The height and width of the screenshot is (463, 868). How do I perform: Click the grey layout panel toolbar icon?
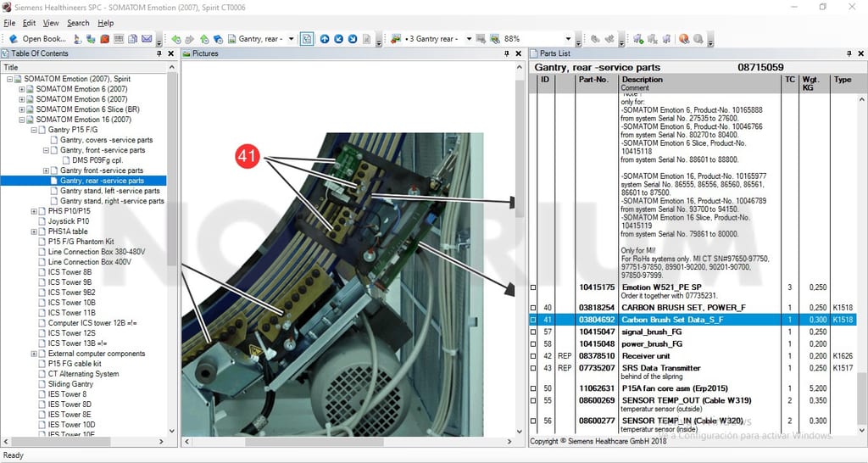(x=119, y=39)
